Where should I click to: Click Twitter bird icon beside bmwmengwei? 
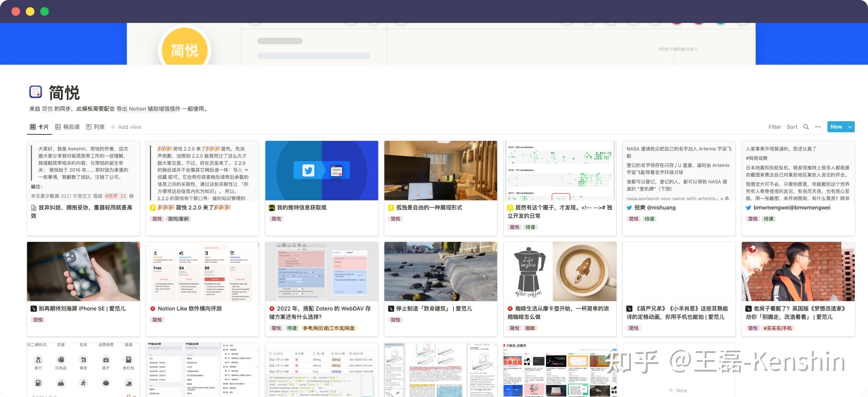click(x=748, y=208)
